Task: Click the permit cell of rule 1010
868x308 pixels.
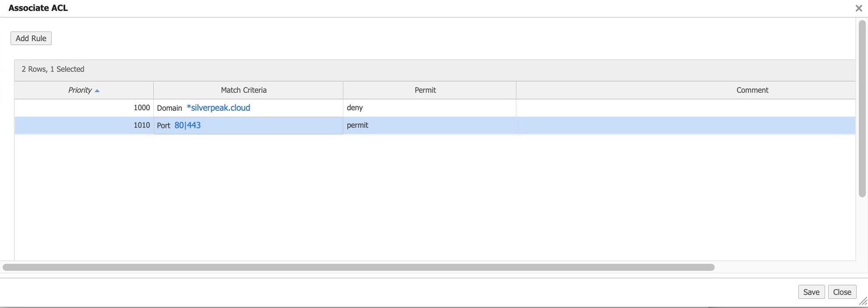Action: (357, 125)
